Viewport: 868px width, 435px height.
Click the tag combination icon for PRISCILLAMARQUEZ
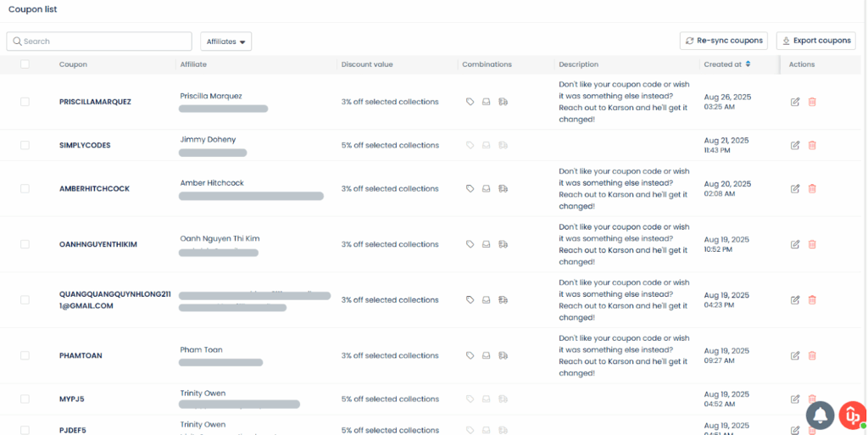coord(470,102)
